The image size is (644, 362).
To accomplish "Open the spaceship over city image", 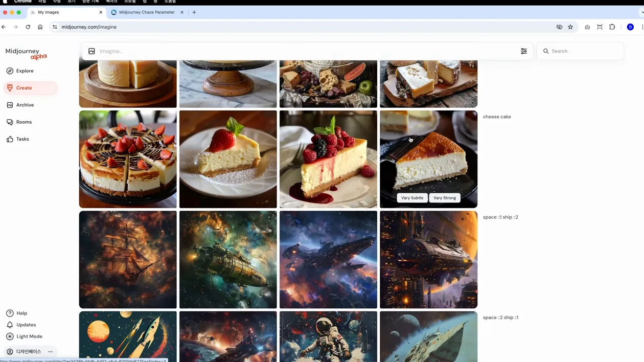I will [428, 260].
